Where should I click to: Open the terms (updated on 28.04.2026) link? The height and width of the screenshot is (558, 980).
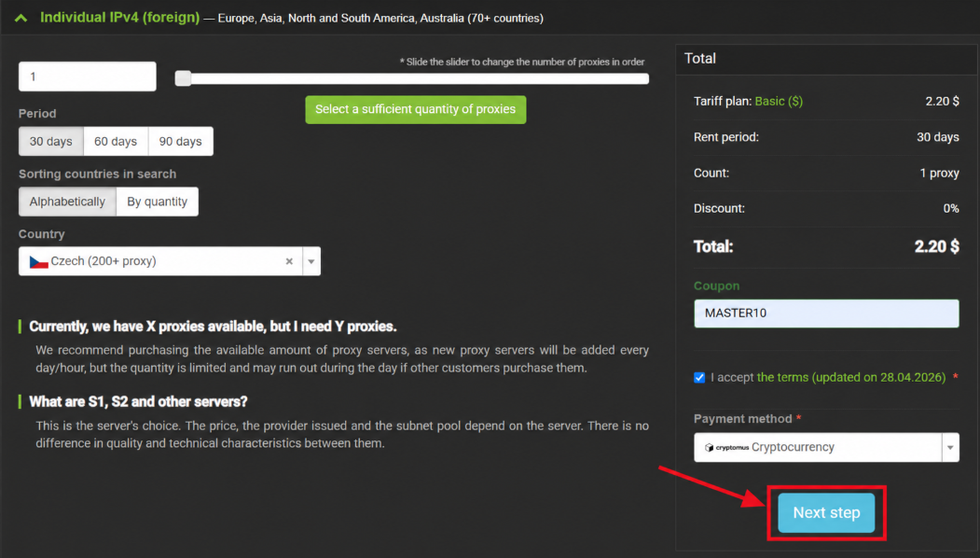coord(851,377)
